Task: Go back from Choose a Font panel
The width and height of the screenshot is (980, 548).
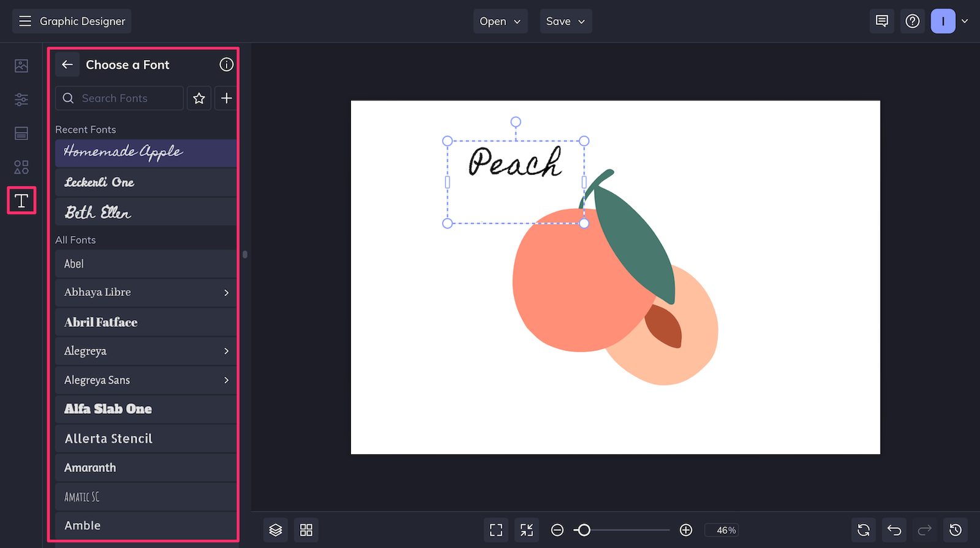Action: (x=67, y=64)
